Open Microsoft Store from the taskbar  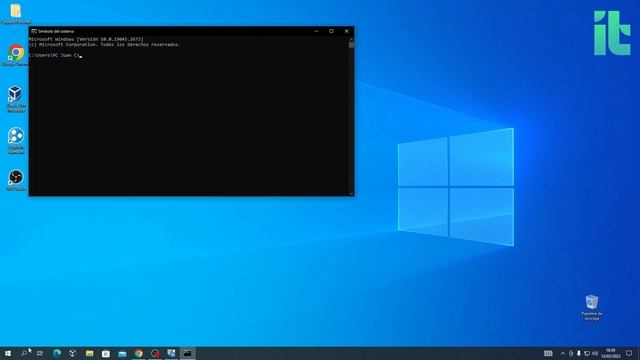click(x=106, y=353)
